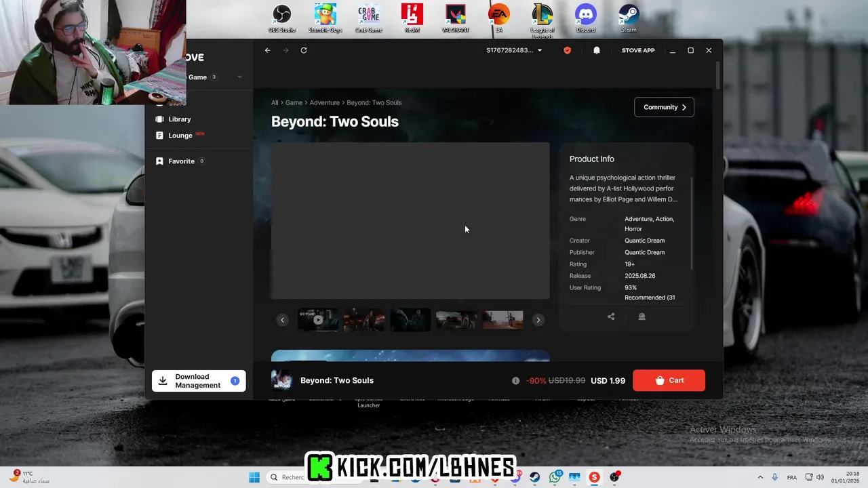The height and width of the screenshot is (488, 868).
Task: Click the alert bell icon beside the share icon
Action: click(x=642, y=317)
